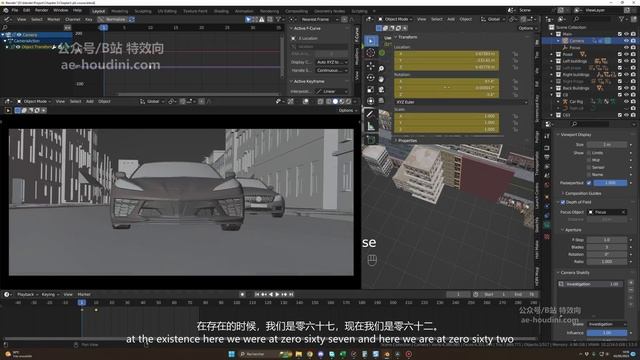Open the Tool properties tab icon
640x360 pixels.
547,136
